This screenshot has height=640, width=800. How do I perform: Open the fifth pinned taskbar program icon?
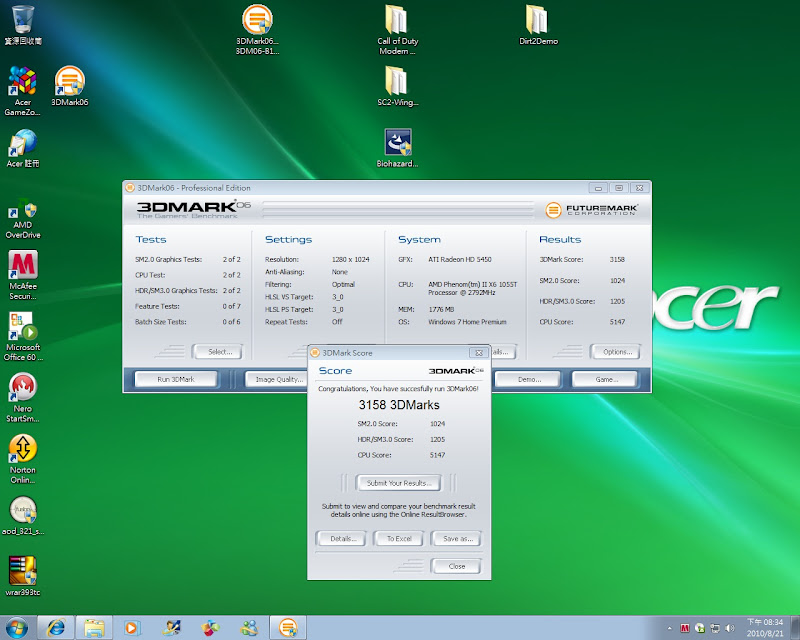(x=210, y=628)
